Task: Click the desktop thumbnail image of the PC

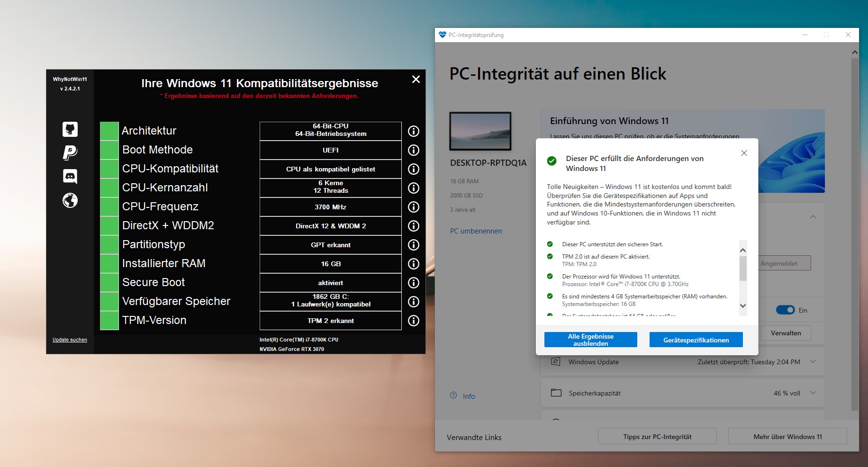Action: (480, 131)
